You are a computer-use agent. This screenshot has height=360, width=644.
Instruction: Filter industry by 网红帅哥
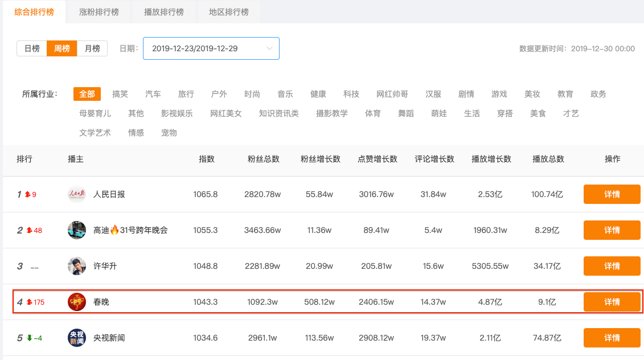coord(392,94)
